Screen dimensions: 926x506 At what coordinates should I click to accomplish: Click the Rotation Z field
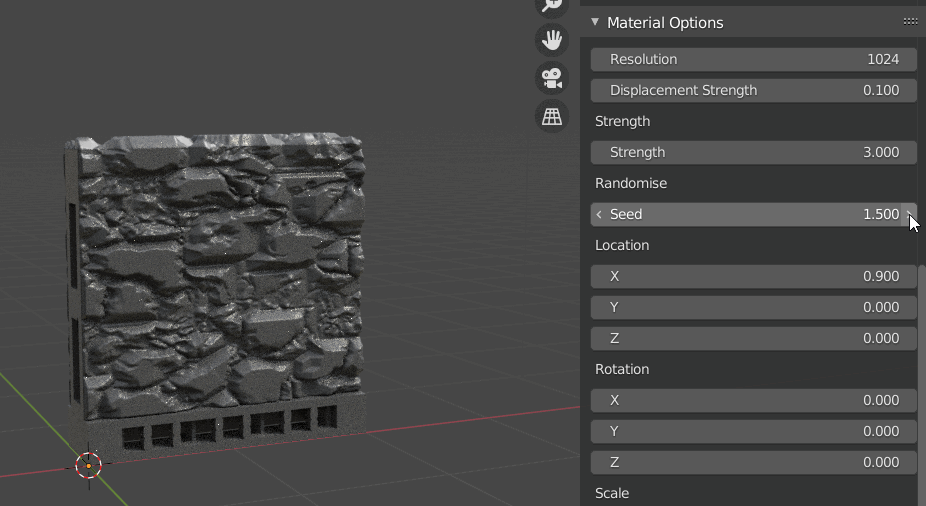[754, 462]
